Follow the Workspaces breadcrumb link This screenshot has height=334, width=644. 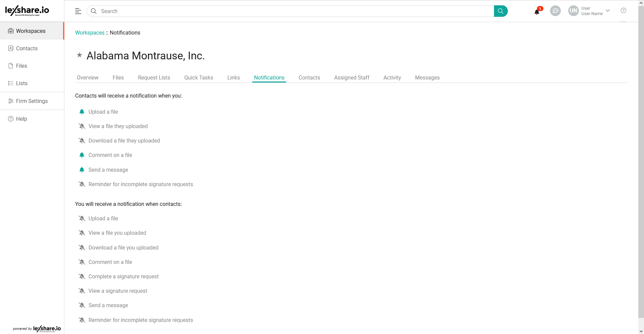90,33
